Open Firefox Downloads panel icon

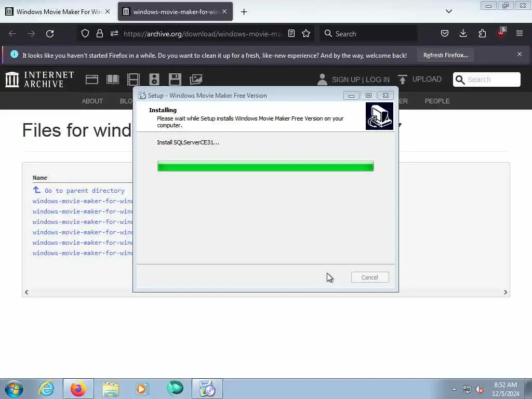tap(463, 34)
